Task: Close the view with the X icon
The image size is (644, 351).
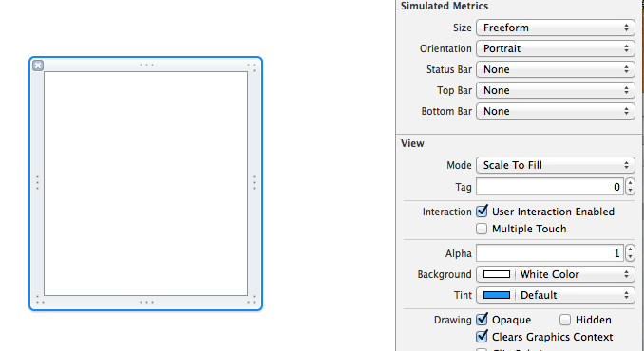Action: pos(38,65)
